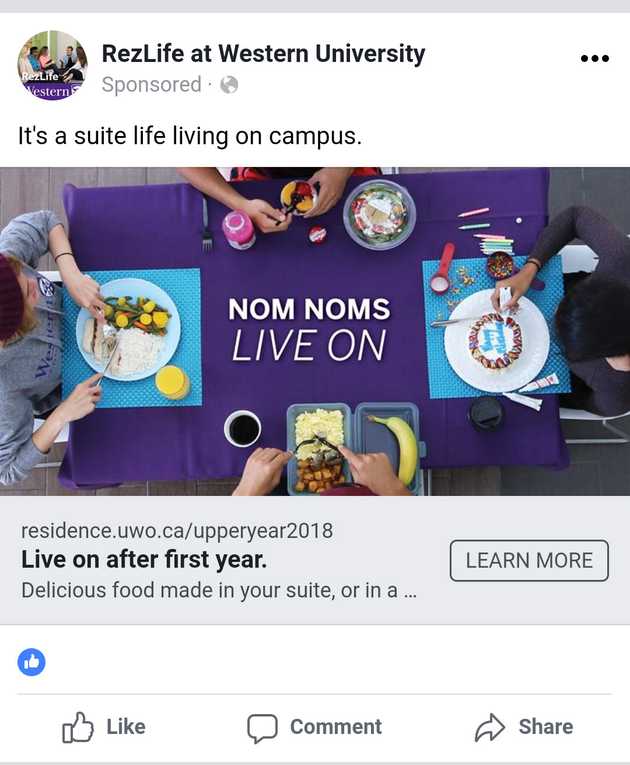Viewport: 630px width, 765px height.
Task: Click the speech bubble Comment icon
Action: [x=262, y=728]
